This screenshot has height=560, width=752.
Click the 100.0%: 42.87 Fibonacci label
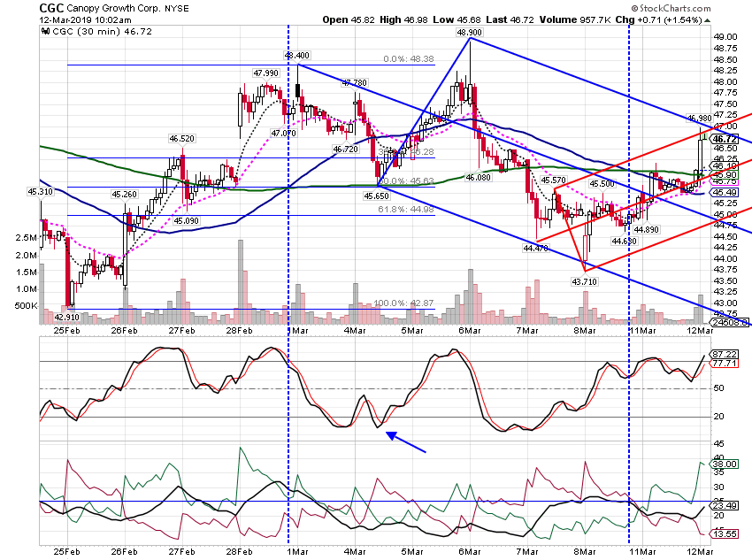pos(403,303)
